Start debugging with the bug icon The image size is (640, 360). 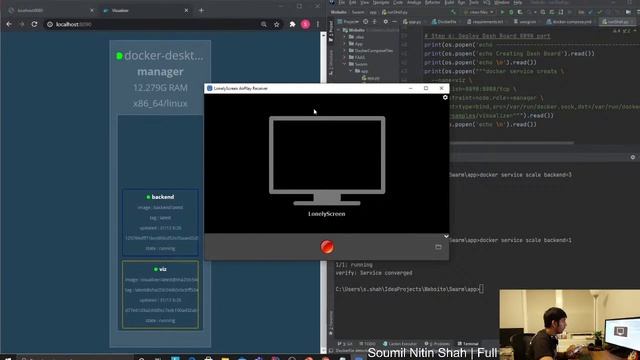click(511, 12)
